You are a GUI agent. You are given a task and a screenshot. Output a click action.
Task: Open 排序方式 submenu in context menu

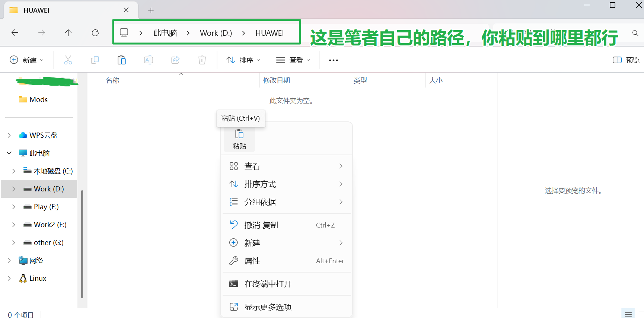pos(287,184)
